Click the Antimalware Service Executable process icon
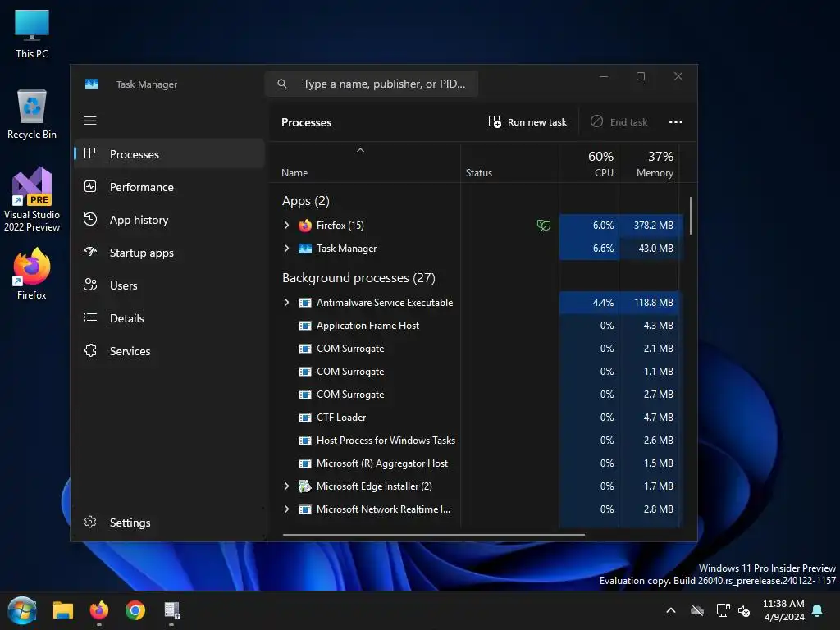This screenshot has width=840, height=630. pos(305,303)
